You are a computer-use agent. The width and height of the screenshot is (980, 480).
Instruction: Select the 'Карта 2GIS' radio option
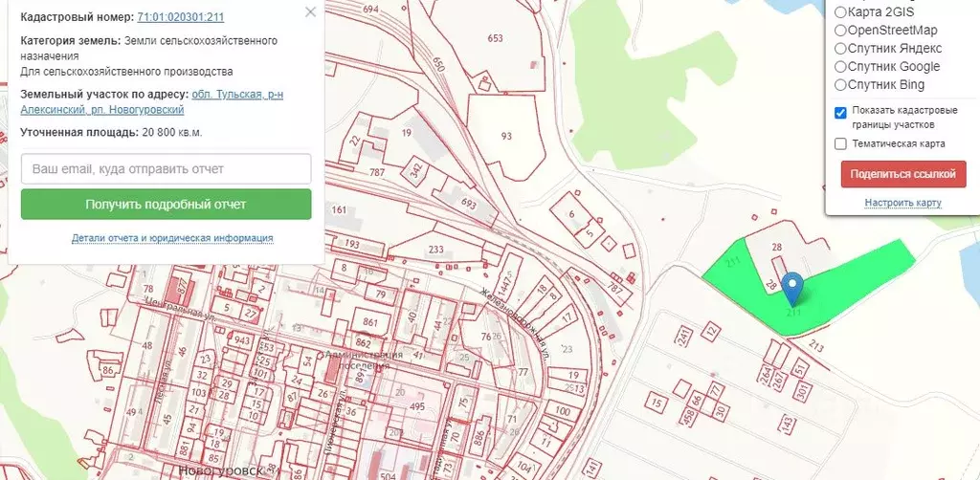pyautogui.click(x=840, y=11)
